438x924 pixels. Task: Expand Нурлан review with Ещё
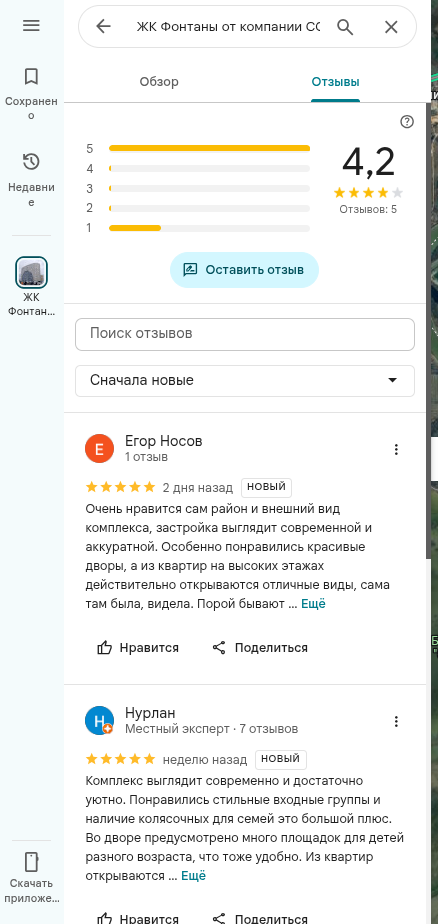(x=193, y=875)
